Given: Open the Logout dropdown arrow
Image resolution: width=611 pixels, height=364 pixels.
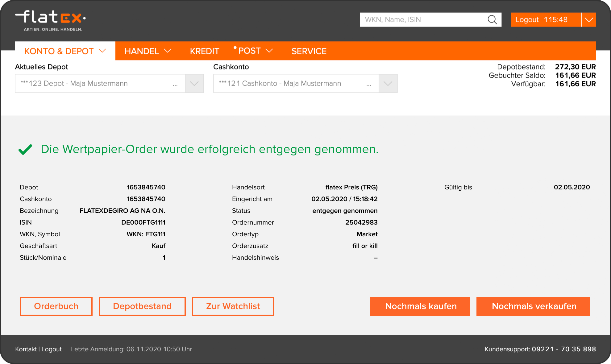Looking at the screenshot, I should [589, 19].
